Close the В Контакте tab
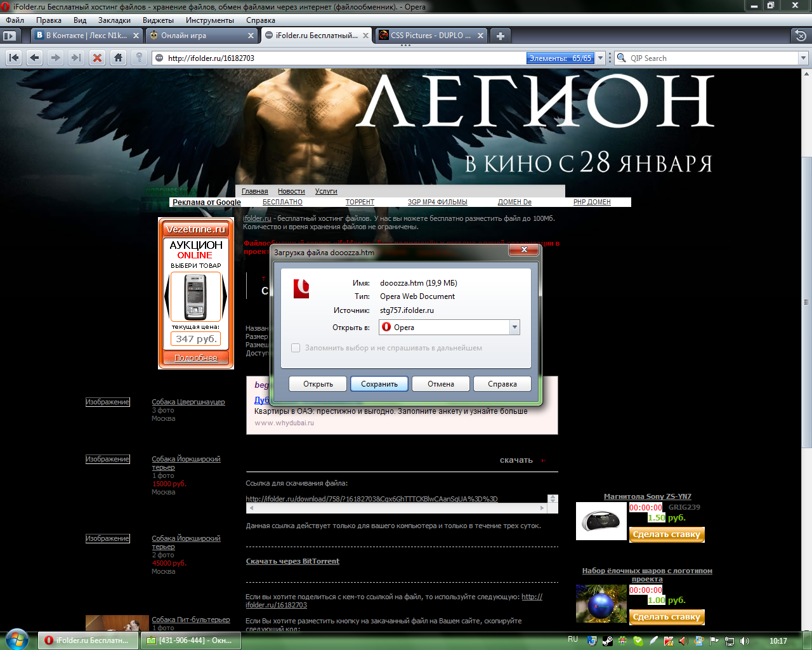812x650 pixels. 136,36
